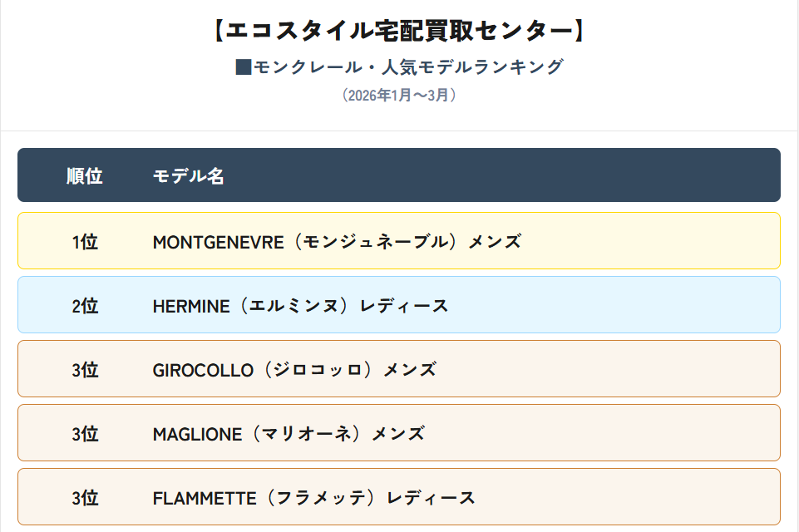Click the モンクレール・人気モデルランキング subtitle

(x=408, y=67)
